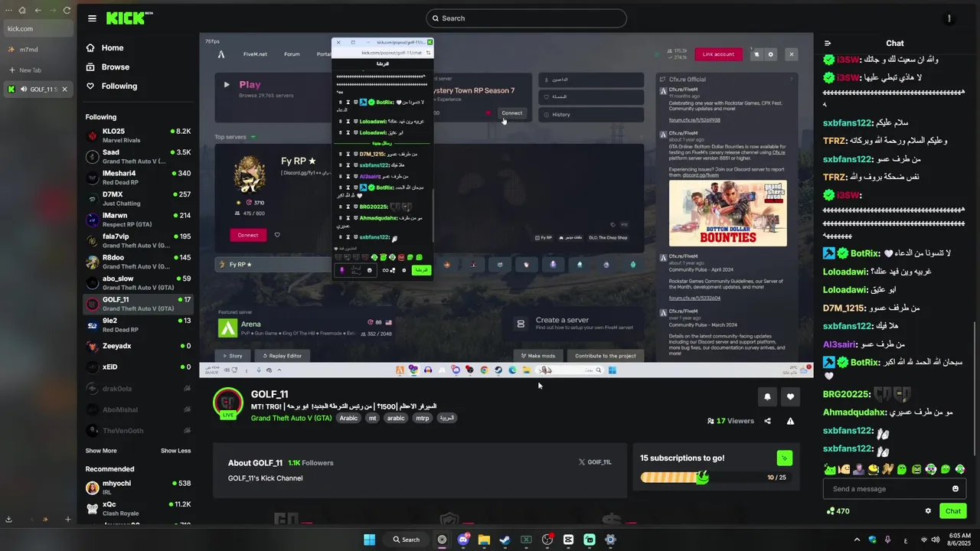The image size is (980, 551).
Task: Click the mt stream tag
Action: [x=372, y=419]
